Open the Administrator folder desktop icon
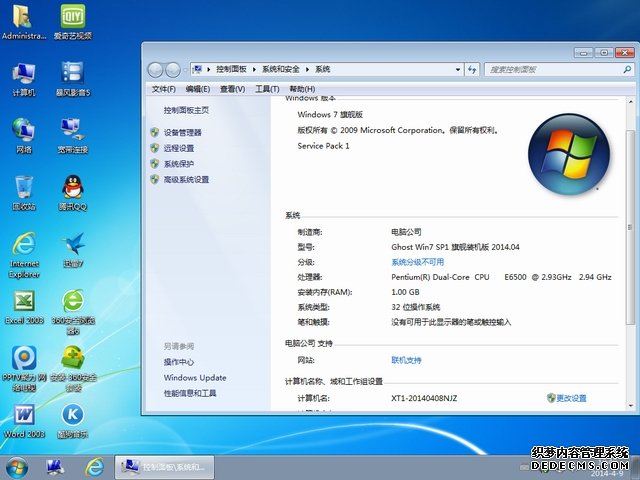The height and width of the screenshot is (480, 640). [x=23, y=22]
